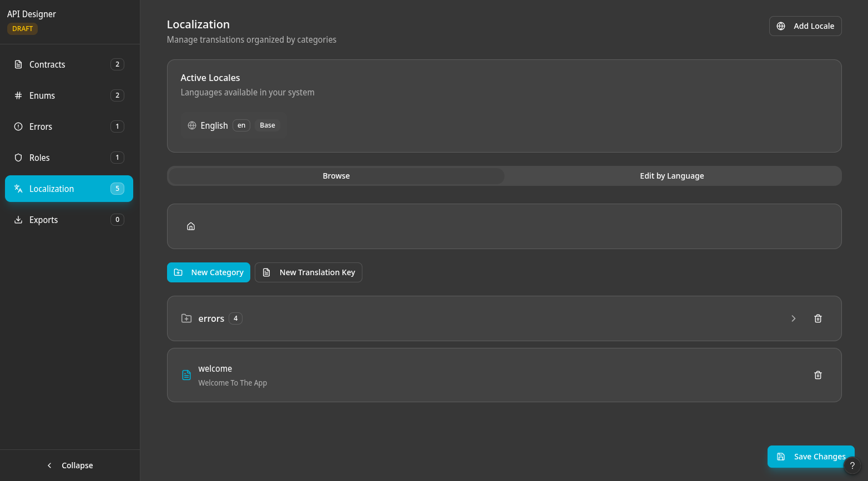The image size is (868, 481).
Task: Open the Roles section label
Action: click(39, 158)
